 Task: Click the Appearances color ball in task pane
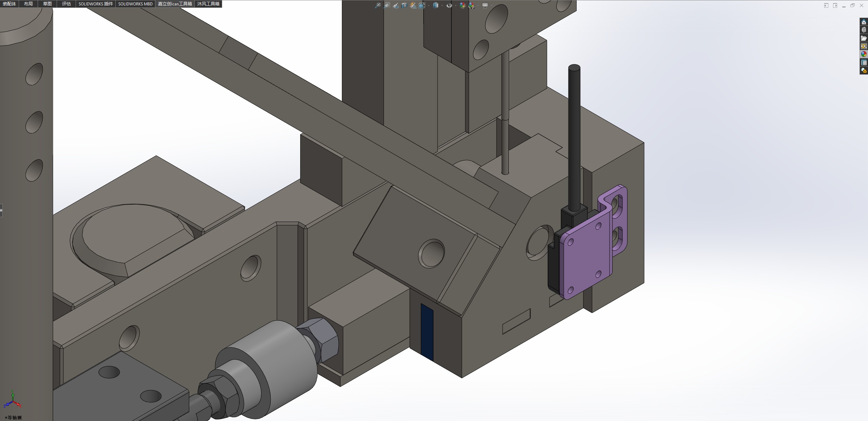[864, 54]
